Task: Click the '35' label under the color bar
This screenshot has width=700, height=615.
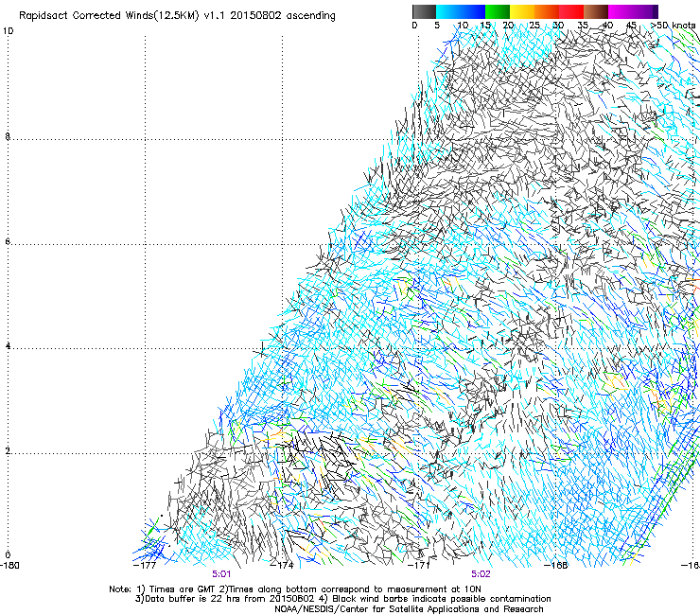Action: [x=583, y=26]
